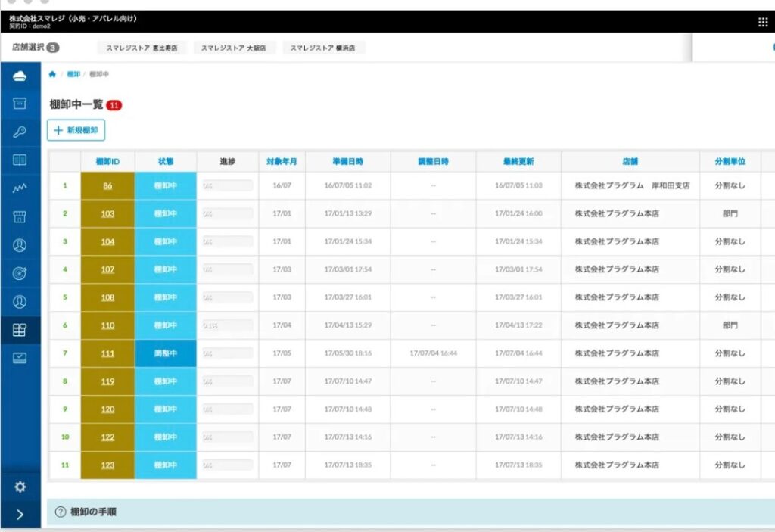Click the 棚卸 breadcrumb link
The width and height of the screenshot is (775, 532).
(x=73, y=74)
